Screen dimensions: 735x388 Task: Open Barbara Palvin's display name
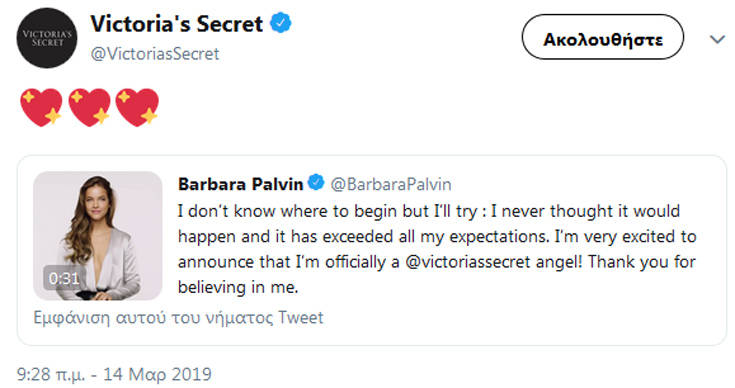[240, 184]
